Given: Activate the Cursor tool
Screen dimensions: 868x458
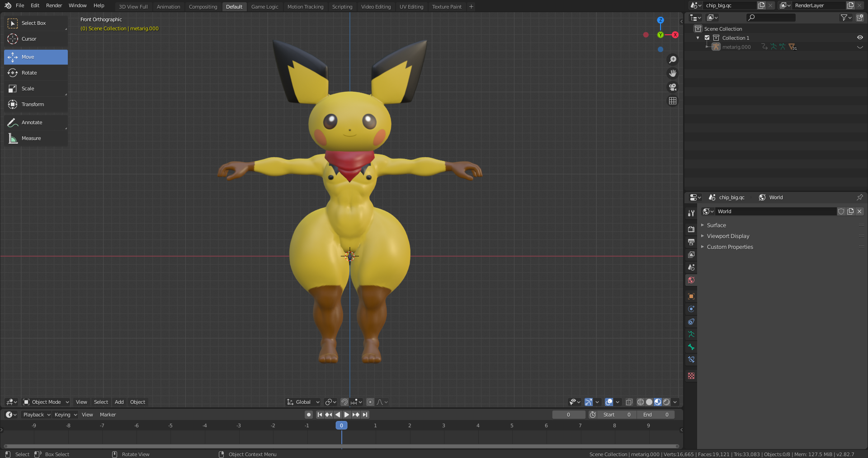Looking at the screenshot, I should click(36, 39).
